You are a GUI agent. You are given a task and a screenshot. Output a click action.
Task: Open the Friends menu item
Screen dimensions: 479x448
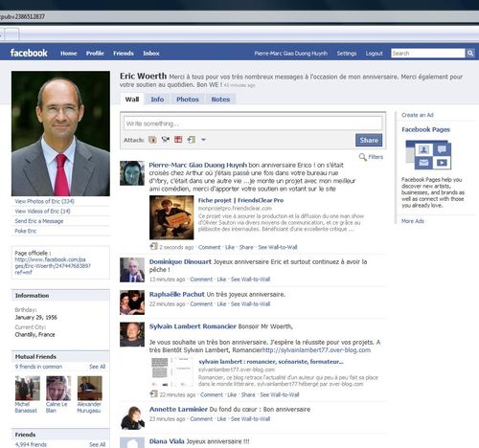[124, 54]
